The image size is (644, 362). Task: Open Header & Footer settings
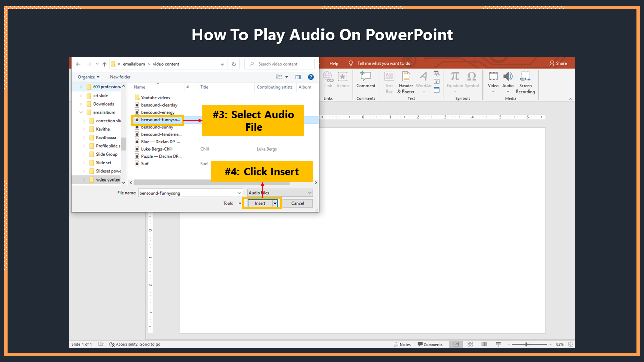coord(406,82)
